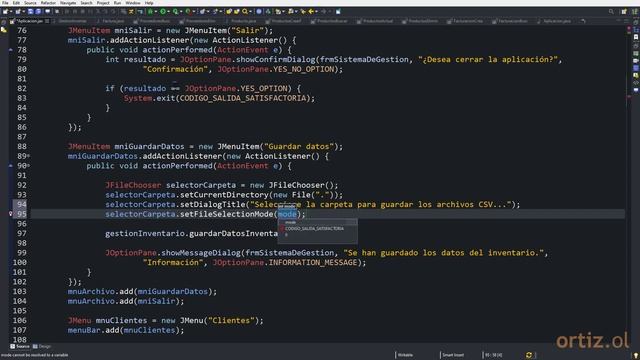The height and width of the screenshot is (360, 640).
Task: Click the Quick Access search icon
Action: pyautogui.click(x=611, y=11)
